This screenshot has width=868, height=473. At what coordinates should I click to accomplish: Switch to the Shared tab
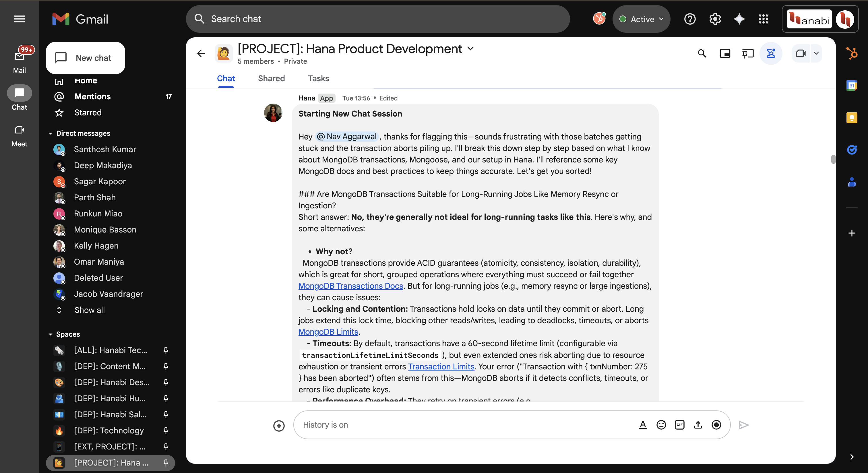pos(271,78)
